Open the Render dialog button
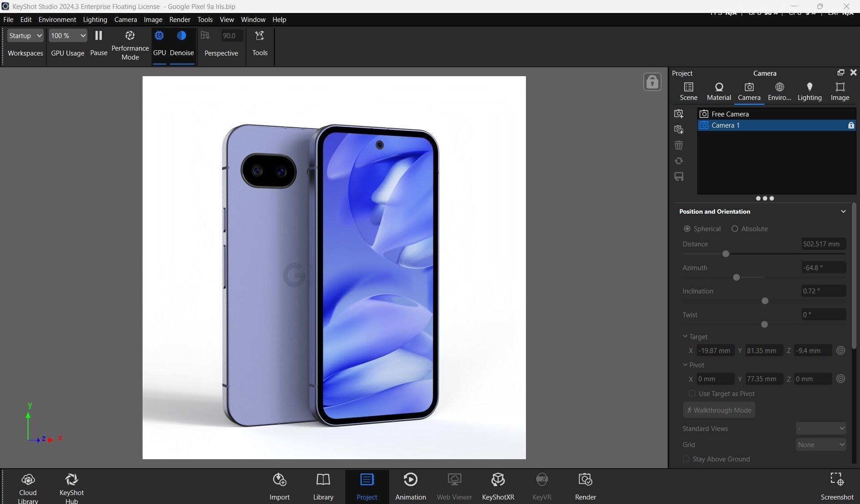The image size is (860, 504). coord(585,487)
